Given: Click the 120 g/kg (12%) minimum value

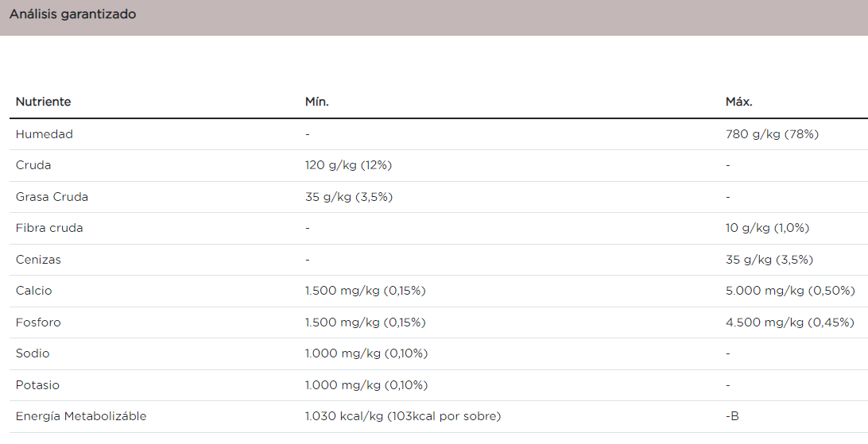Looking at the screenshot, I should (x=348, y=165).
